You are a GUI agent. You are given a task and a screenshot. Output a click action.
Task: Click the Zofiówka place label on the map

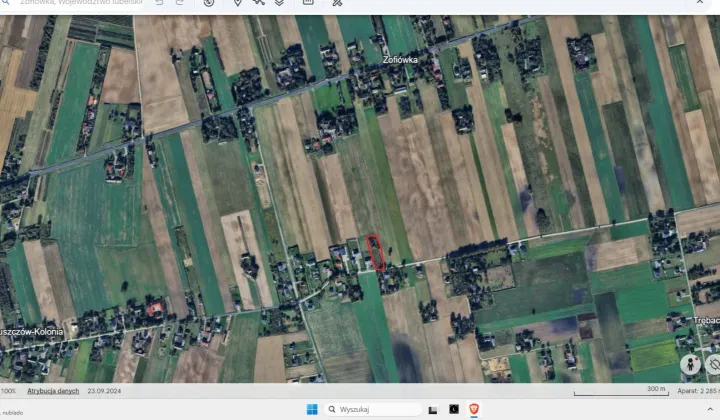click(400, 60)
